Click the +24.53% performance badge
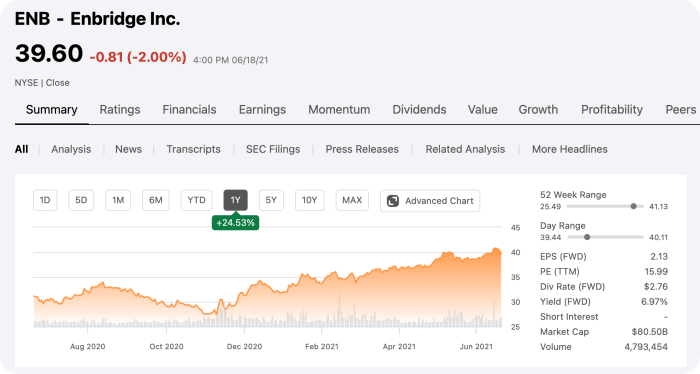Screen dimensions: 700x374 click(x=235, y=223)
